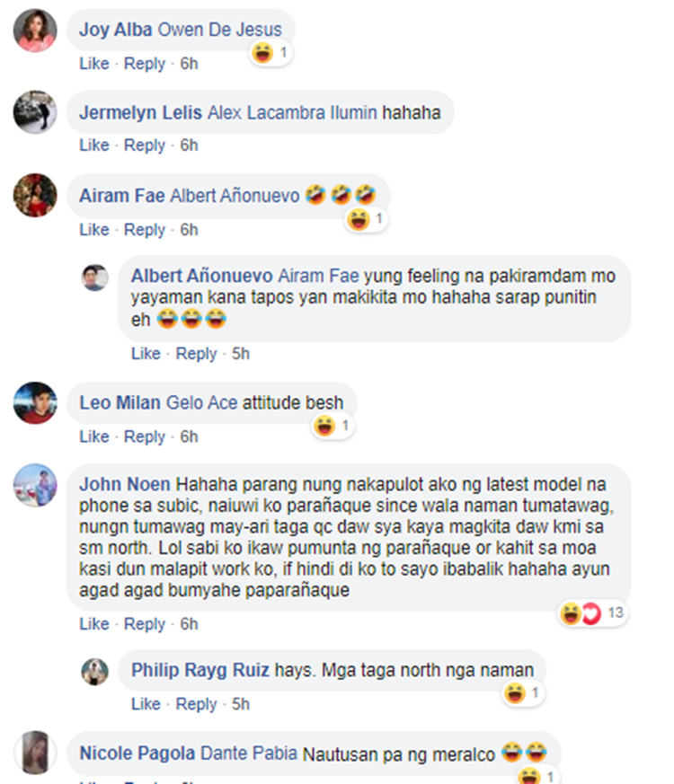The image size is (674, 784).
Task: Open Philip Rayg Ruiz's avatar icon
Action: click(95, 672)
